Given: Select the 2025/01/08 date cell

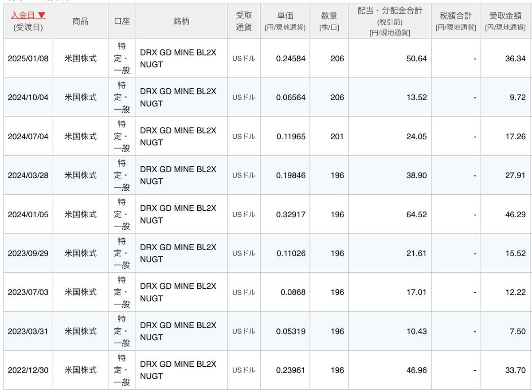Looking at the screenshot, I should click(x=28, y=59).
